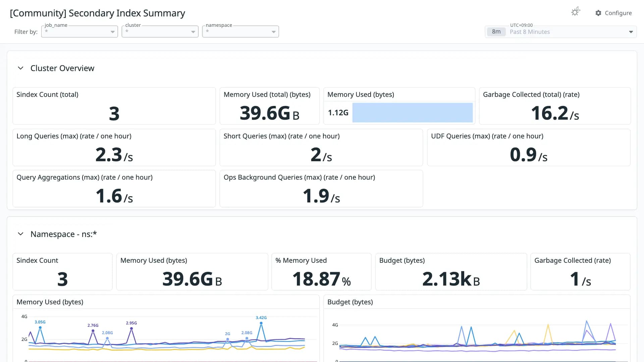Click the Memory Used (total) 39.6G value
This screenshot has height=362, width=644.
coord(269,113)
